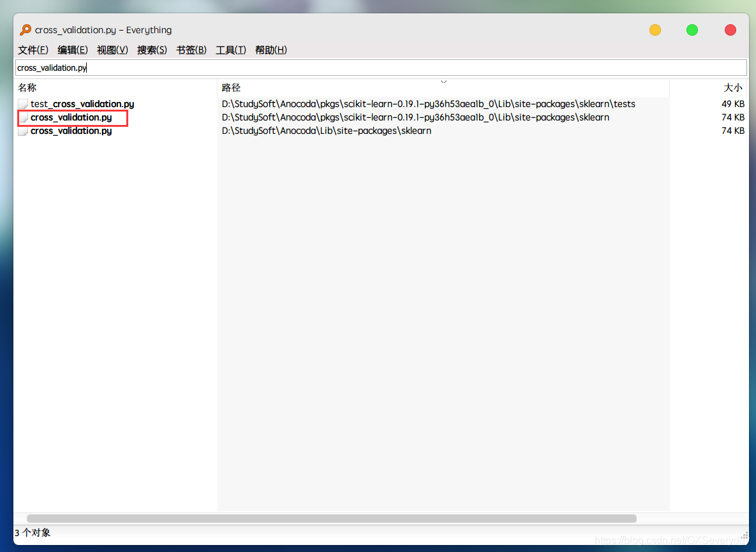Maximize the window using the green button

[692, 30]
